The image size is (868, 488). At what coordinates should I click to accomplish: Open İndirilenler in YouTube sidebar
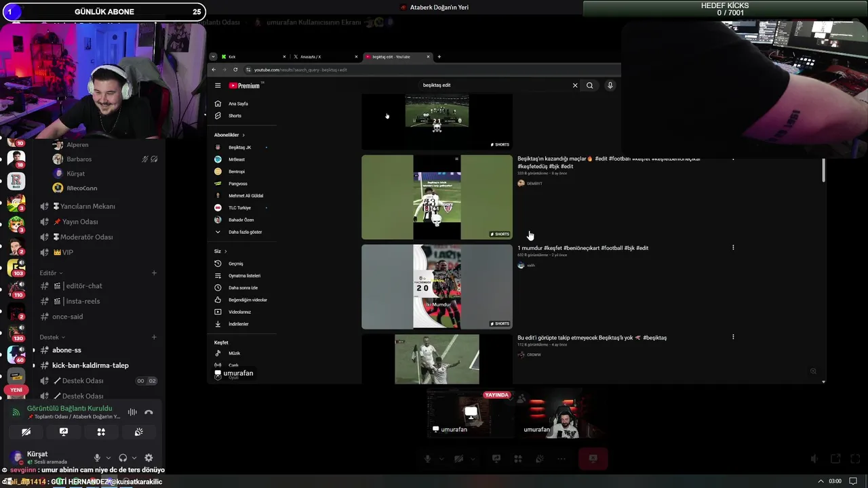[237, 324]
